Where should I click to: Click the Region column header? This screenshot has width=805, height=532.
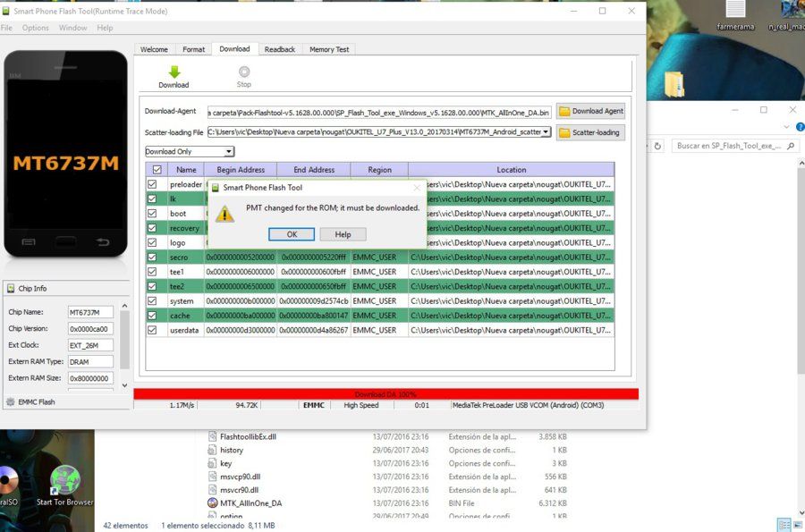coord(379,169)
